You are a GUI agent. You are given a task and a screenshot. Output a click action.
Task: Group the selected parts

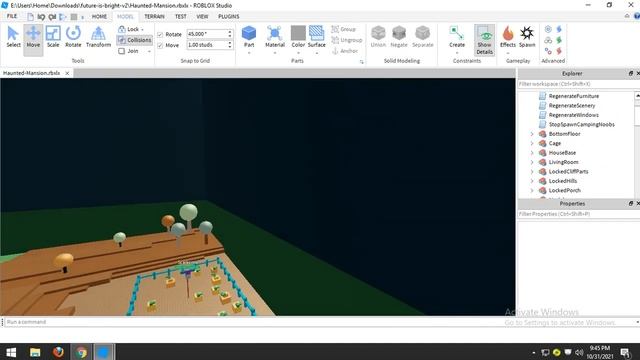tap(344, 29)
